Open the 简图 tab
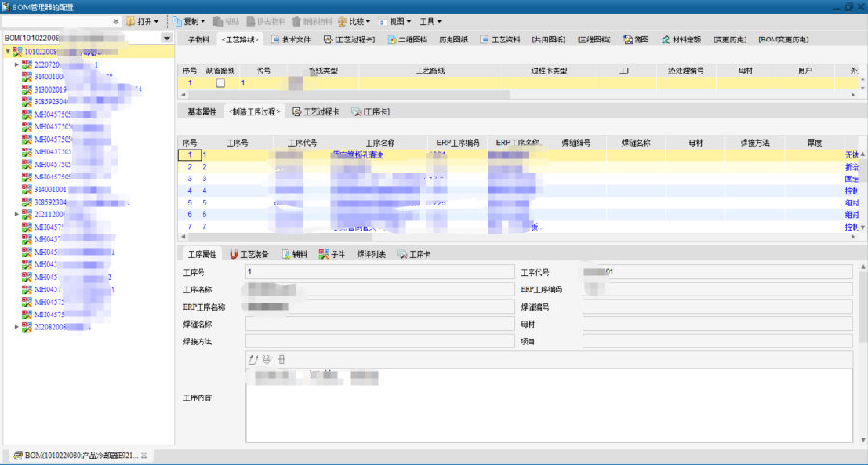This screenshot has width=868, height=465. tap(637, 40)
